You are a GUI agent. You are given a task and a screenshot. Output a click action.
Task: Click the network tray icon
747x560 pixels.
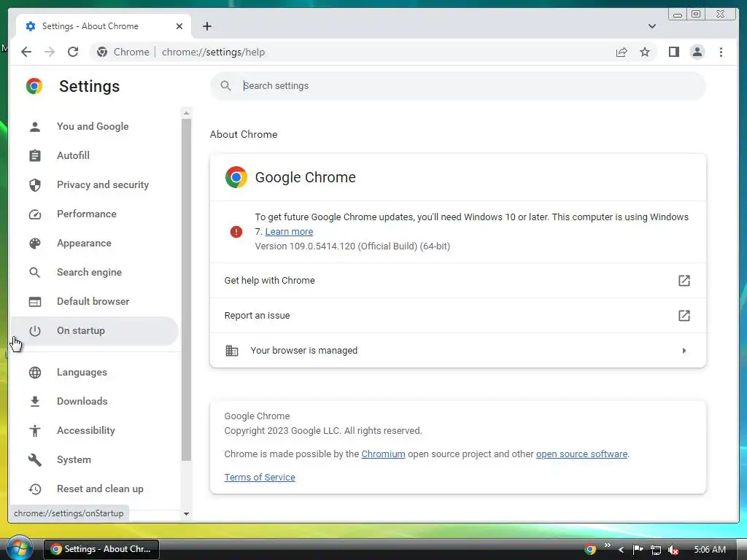[x=656, y=550]
